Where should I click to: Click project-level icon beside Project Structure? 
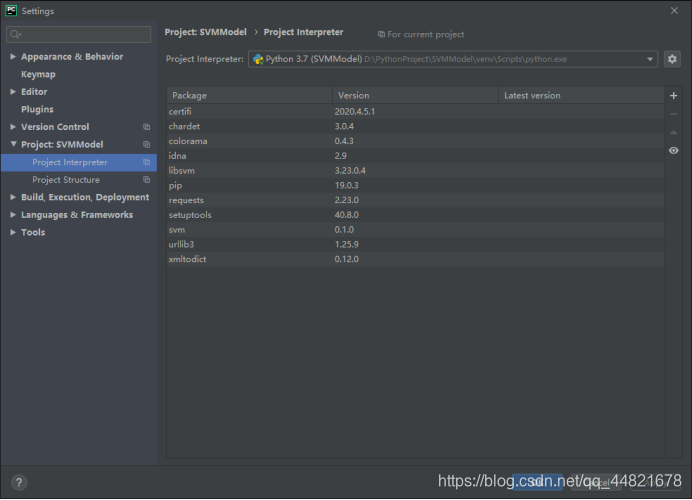click(x=147, y=180)
